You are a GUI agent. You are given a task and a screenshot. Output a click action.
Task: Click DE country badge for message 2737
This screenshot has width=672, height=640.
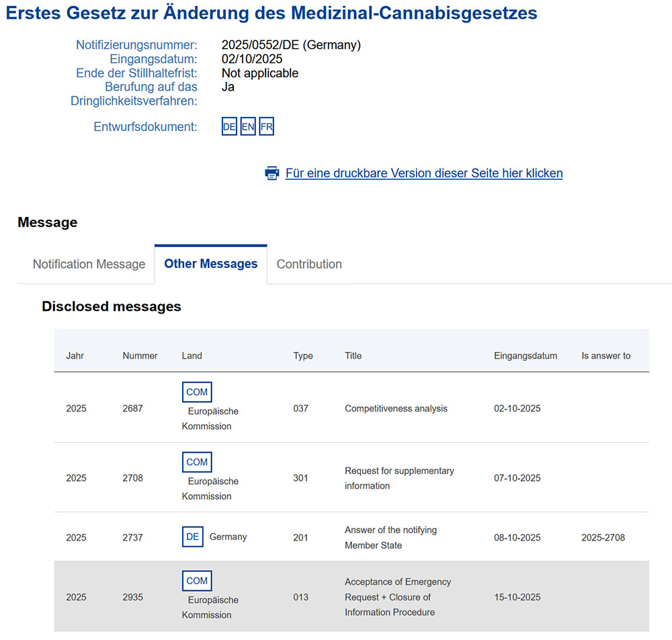tap(192, 537)
